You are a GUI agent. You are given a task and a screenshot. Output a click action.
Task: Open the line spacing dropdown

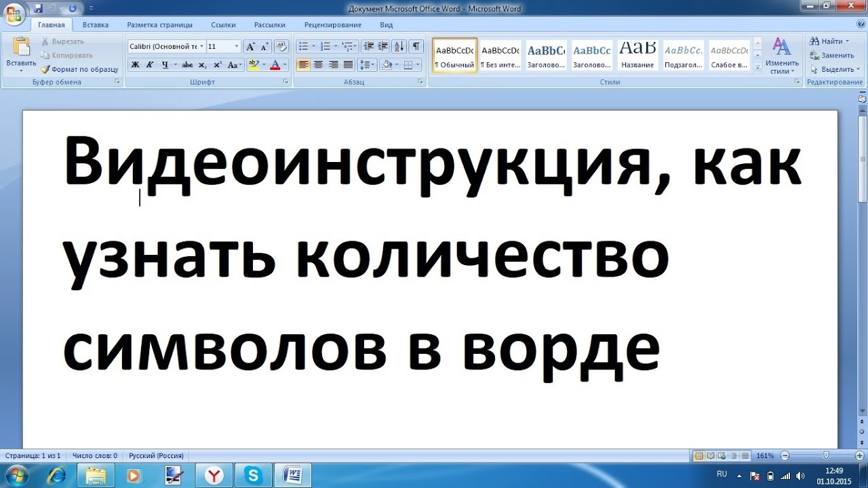[x=367, y=65]
